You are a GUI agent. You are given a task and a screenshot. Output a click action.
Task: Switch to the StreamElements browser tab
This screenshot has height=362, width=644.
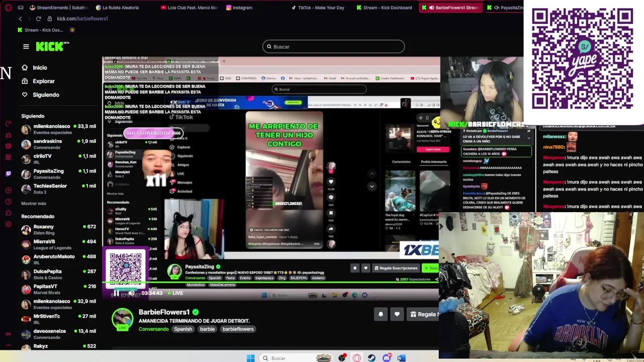[59, 8]
